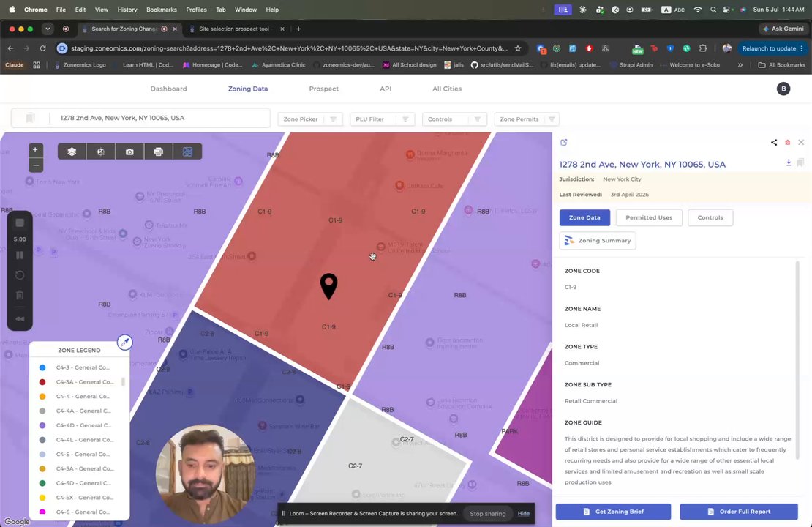Pause the Loom recording

20,255
